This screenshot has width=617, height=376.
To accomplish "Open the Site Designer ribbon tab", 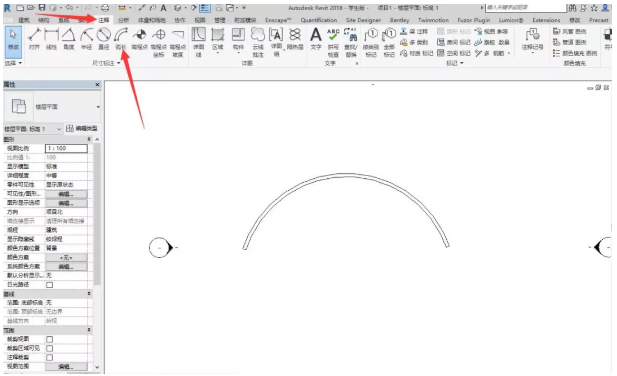I will point(363,20).
